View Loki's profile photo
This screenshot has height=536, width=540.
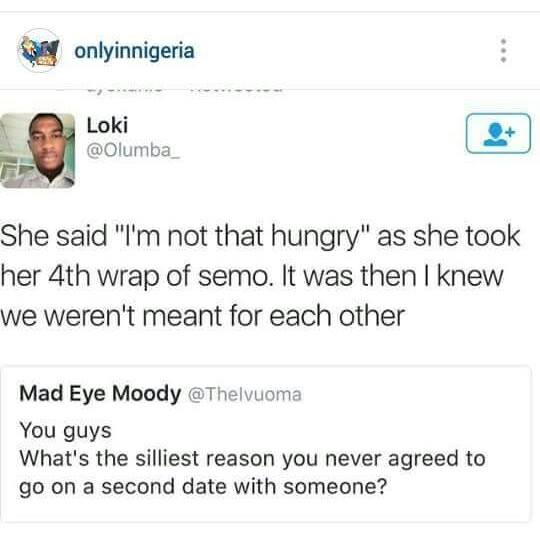pos(38,151)
